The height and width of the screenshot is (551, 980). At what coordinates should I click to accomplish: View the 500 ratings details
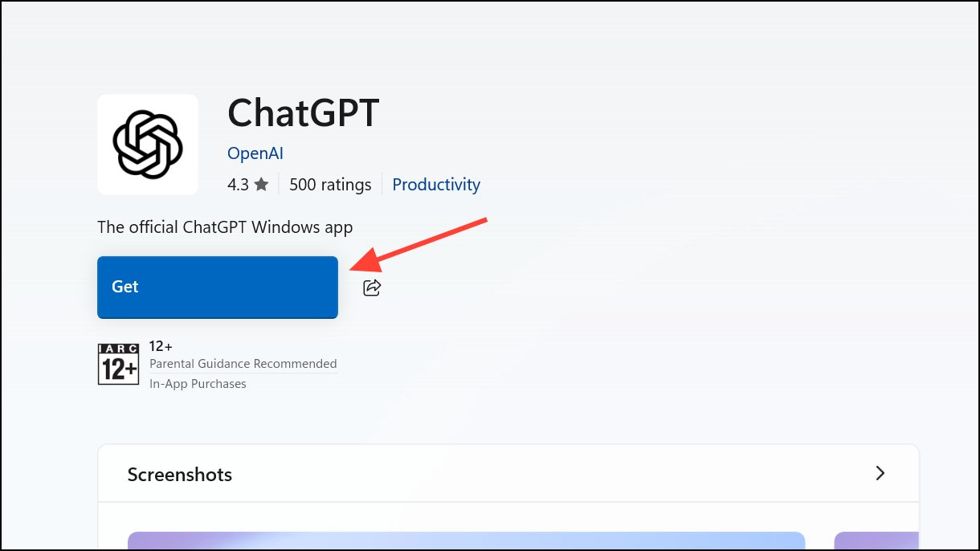329,184
